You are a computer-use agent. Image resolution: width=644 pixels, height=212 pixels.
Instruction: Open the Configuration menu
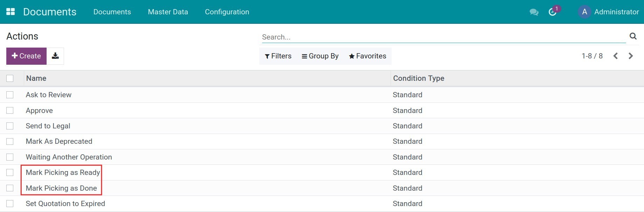pos(227,12)
